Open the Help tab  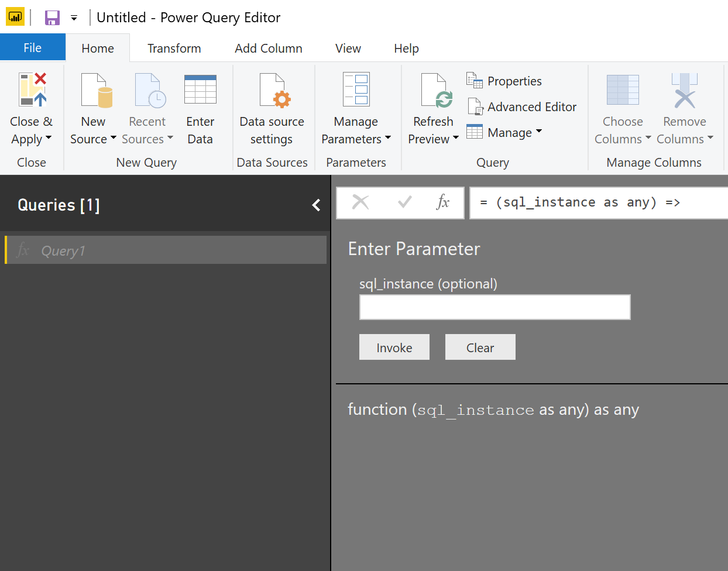[407, 48]
